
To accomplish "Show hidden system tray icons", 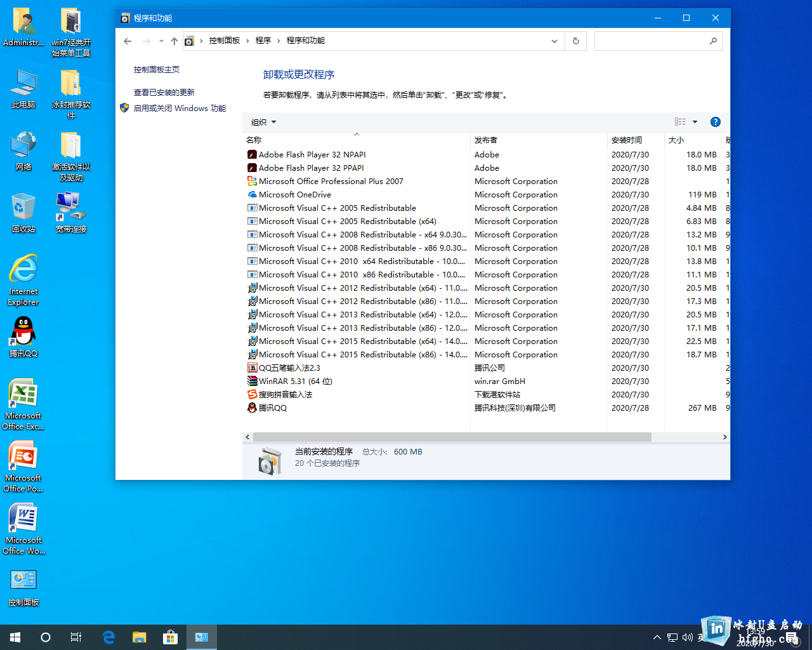I will (657, 637).
